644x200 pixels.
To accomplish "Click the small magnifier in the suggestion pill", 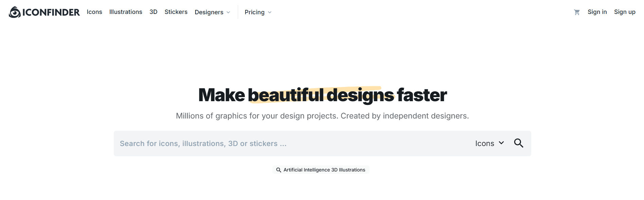I will coord(279,170).
